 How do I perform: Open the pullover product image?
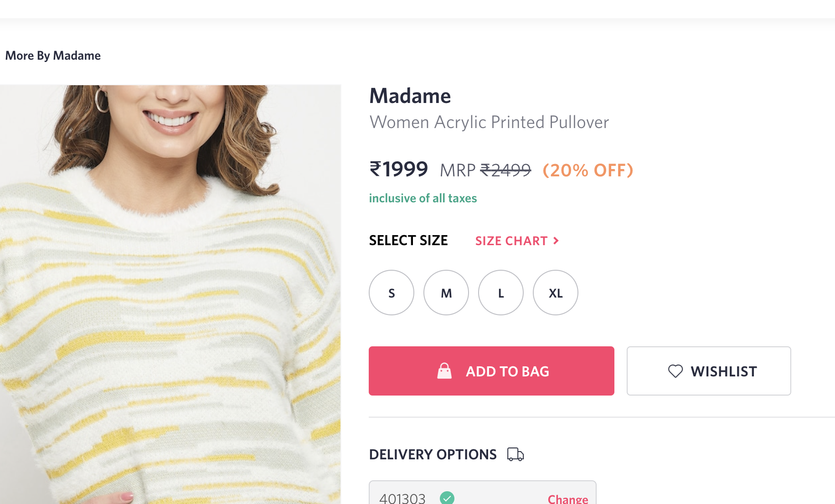click(x=170, y=294)
